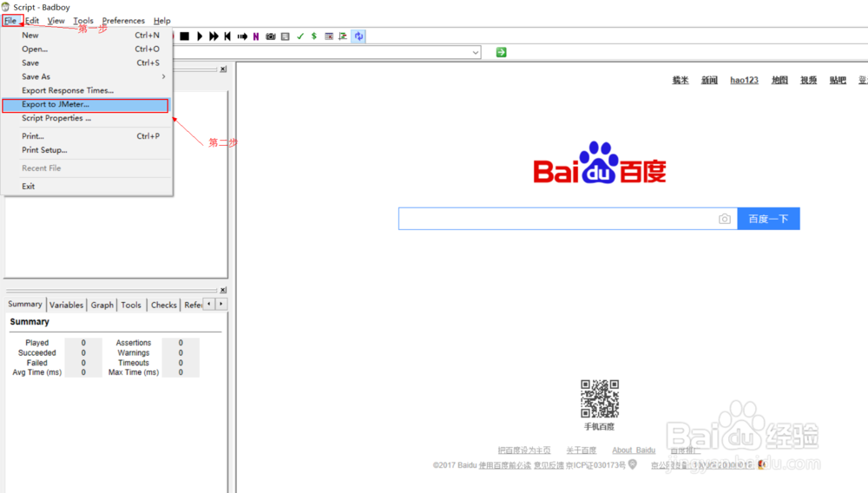Viewport: 868px width, 493px height.
Task: Open the Edit menu
Action: pos(32,21)
